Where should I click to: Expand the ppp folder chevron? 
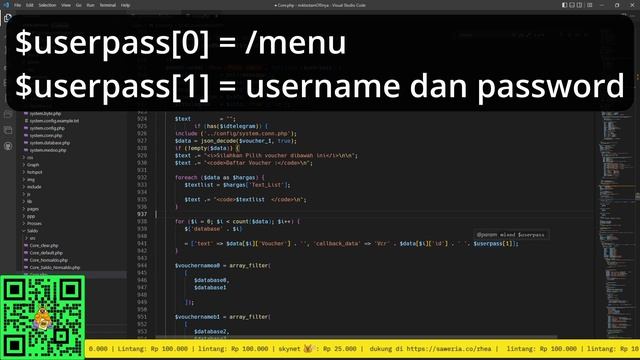[24, 216]
